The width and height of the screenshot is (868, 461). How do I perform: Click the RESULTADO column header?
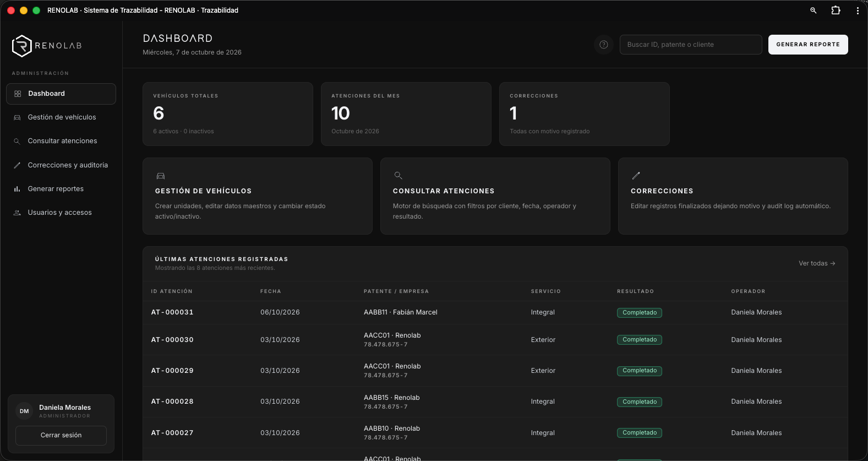[636, 291]
